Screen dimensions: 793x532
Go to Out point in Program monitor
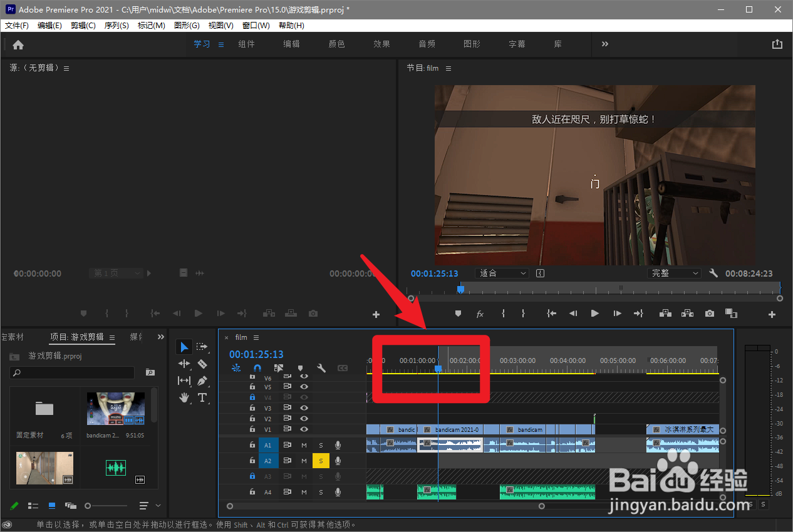pos(638,314)
